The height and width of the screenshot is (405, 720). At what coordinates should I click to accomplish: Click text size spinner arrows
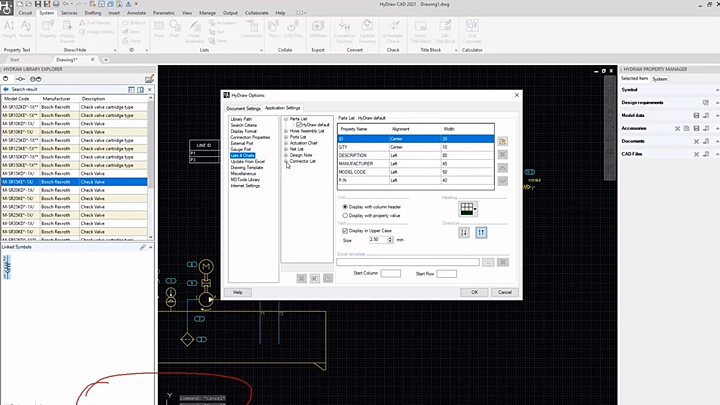tap(390, 240)
